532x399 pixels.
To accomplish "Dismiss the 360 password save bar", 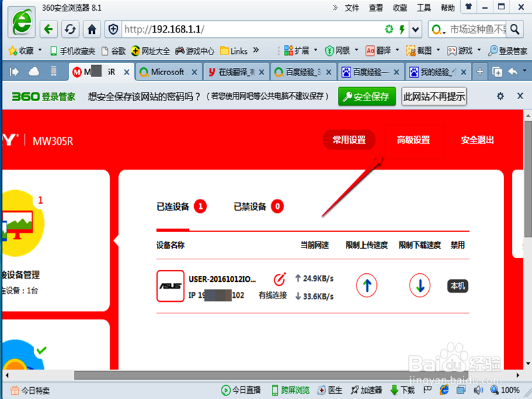I will click(x=520, y=96).
